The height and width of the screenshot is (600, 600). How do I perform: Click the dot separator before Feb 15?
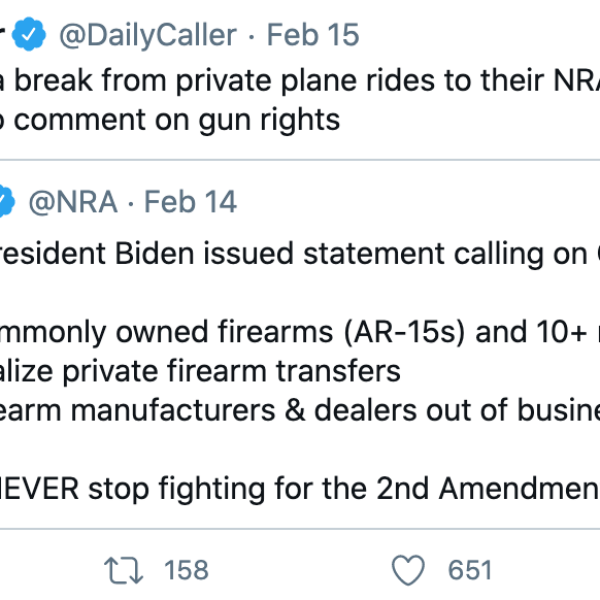click(251, 37)
